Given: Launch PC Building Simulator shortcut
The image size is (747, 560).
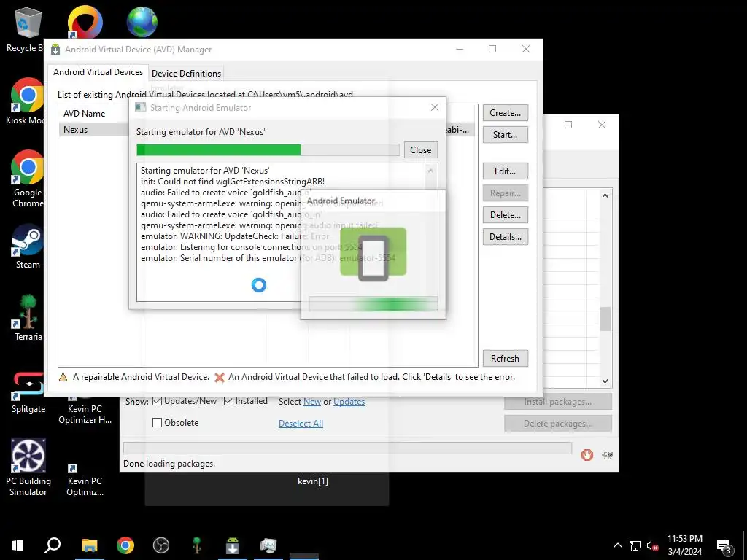Looking at the screenshot, I should pos(28,467).
